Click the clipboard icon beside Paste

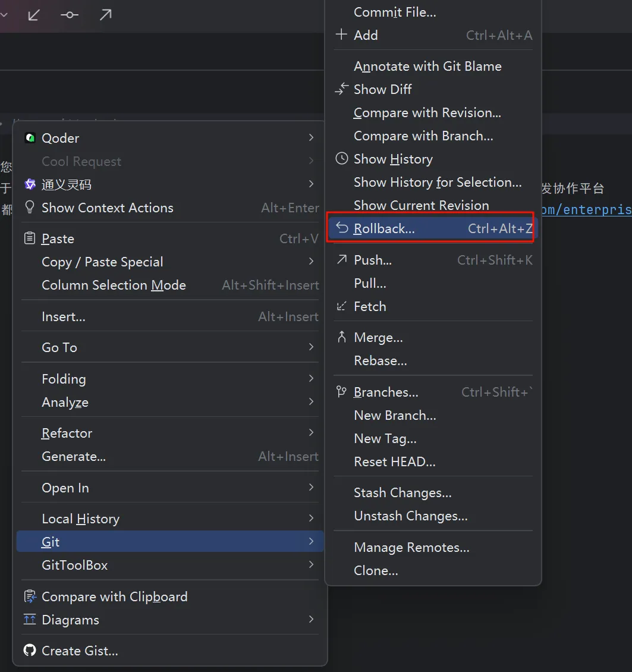[30, 238]
